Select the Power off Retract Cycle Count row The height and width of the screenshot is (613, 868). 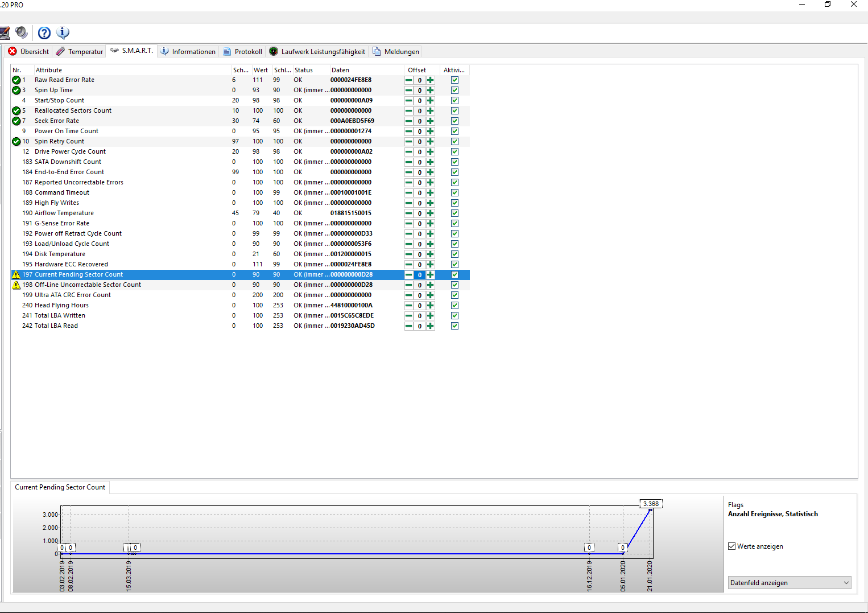(240, 233)
